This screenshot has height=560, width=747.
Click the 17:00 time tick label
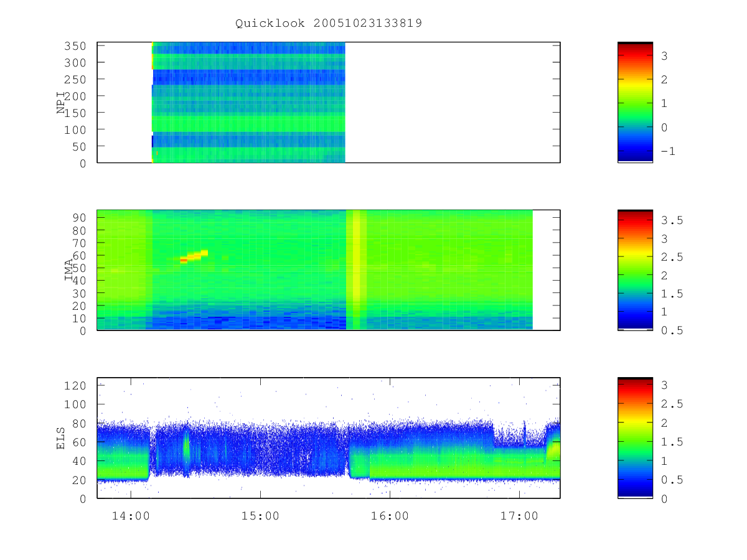519,516
